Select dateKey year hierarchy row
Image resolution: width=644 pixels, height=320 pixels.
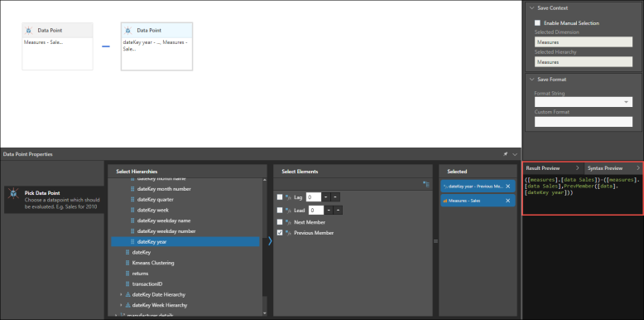(185, 242)
